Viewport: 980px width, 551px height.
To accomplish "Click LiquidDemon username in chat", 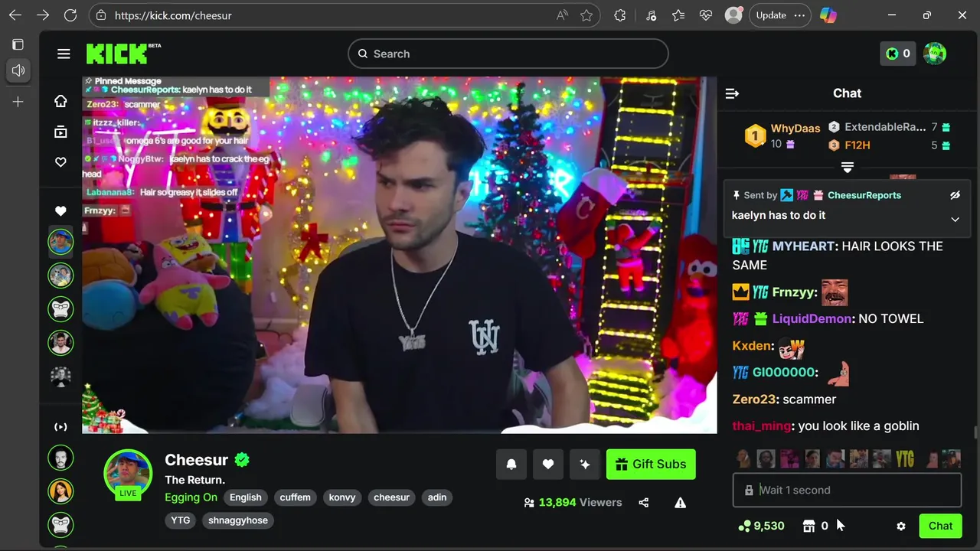I will (812, 318).
